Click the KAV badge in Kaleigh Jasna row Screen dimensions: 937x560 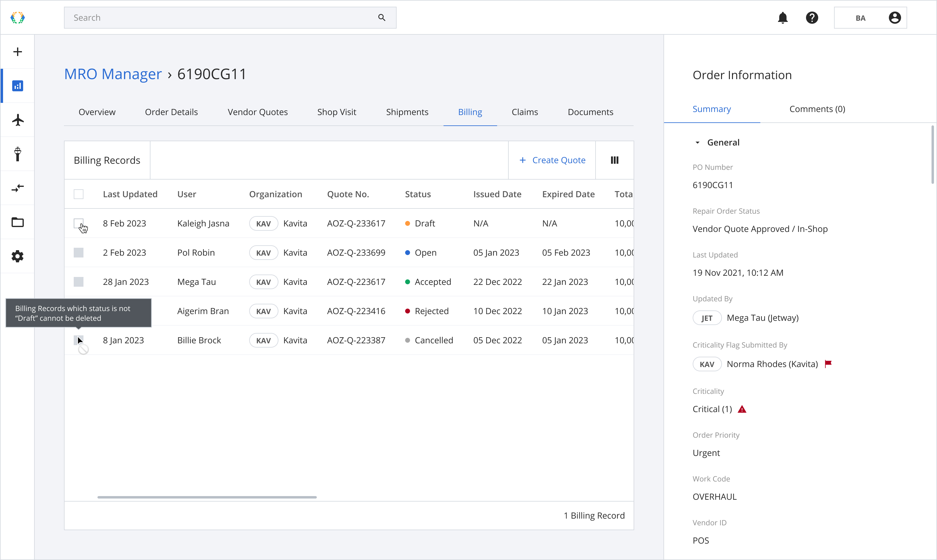(x=263, y=223)
